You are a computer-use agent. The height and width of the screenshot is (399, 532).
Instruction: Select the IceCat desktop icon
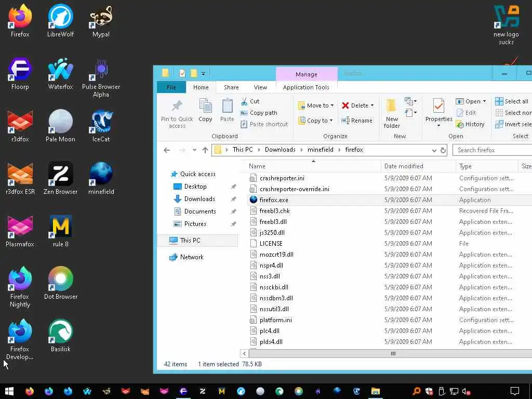pyautogui.click(x=101, y=126)
